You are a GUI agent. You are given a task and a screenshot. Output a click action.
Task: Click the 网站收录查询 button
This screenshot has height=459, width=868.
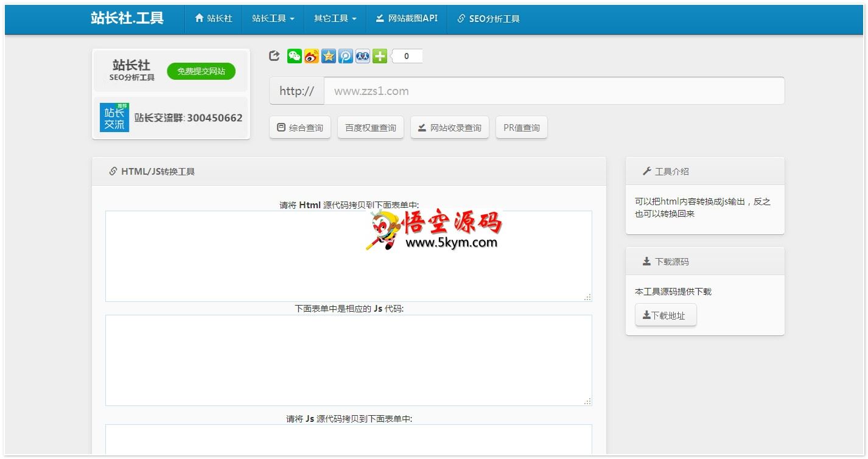pos(450,128)
